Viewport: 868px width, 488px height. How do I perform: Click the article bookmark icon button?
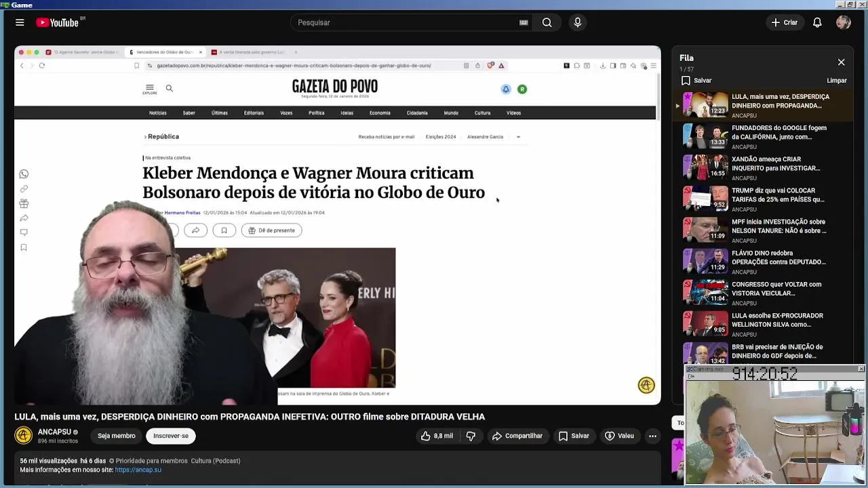click(224, 230)
